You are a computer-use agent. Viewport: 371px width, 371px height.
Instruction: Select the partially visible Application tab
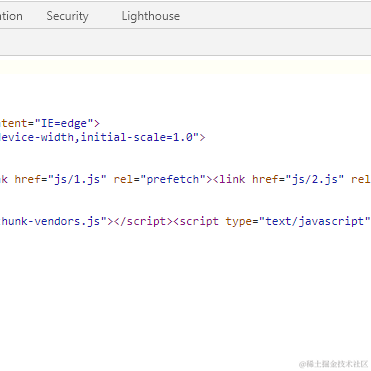pos(11,16)
